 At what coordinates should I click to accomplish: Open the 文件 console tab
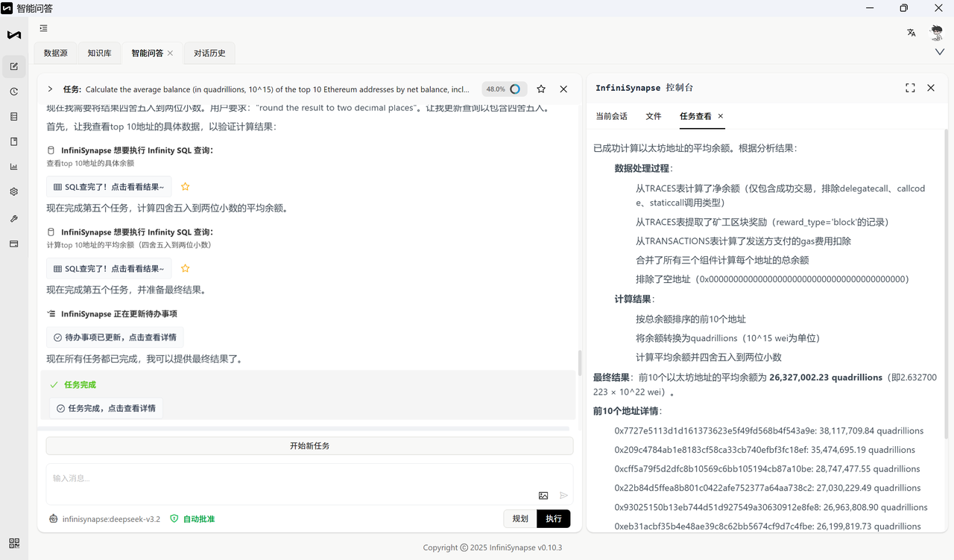(654, 116)
